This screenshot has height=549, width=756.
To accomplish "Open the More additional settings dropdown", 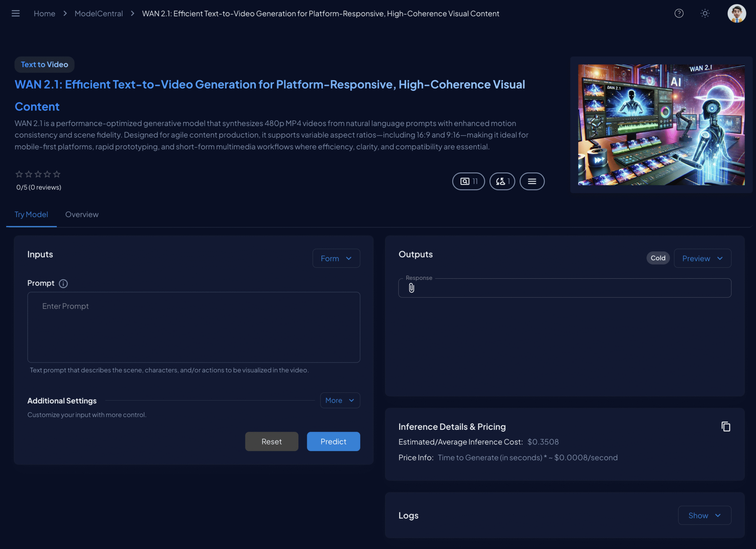I will pyautogui.click(x=340, y=400).
